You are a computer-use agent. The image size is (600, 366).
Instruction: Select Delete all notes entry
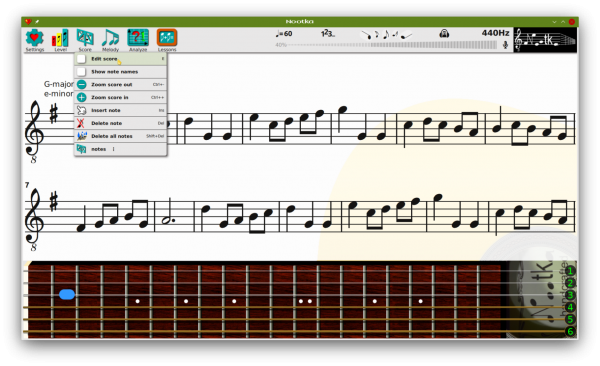tap(121, 136)
